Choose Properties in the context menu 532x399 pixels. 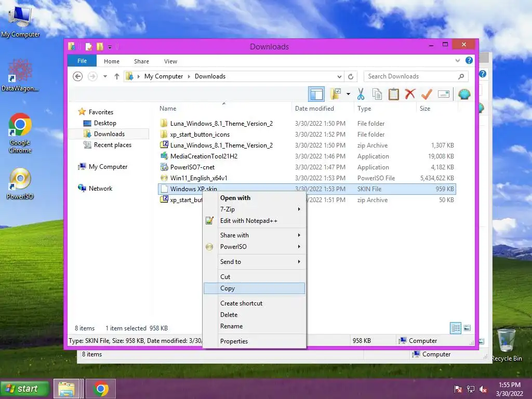pos(255,341)
